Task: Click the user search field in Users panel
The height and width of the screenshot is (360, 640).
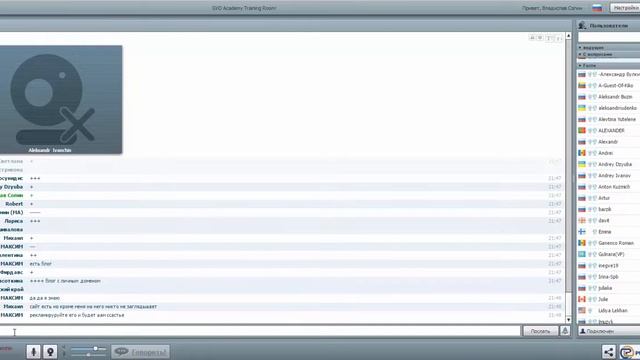Action: 609,38
